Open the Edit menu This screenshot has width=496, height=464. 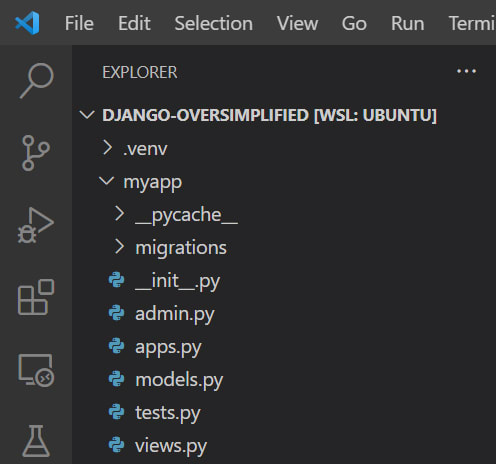134,23
